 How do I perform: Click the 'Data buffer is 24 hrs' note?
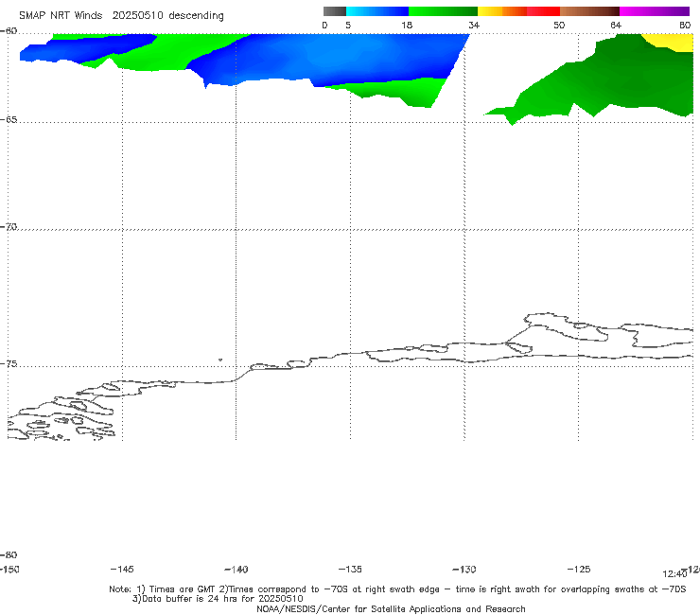218,599
